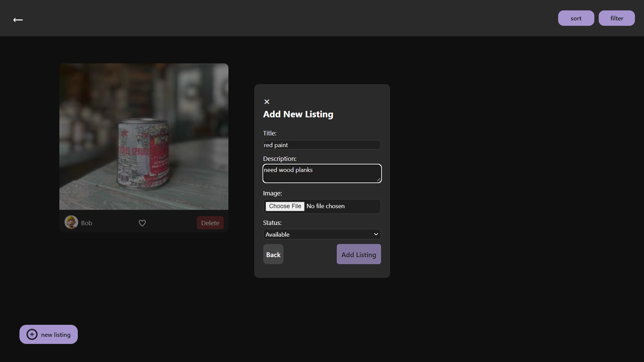Click the 'No file chosen' text

tap(325, 206)
